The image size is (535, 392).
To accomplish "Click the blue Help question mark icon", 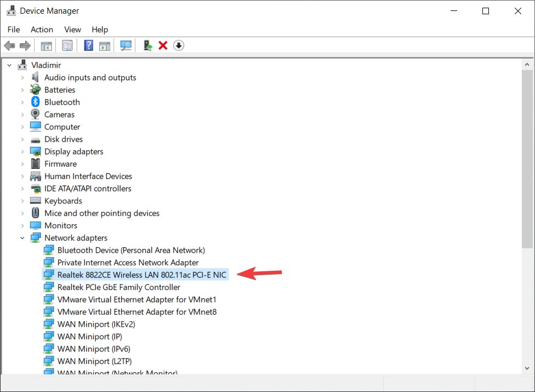I will 88,46.
